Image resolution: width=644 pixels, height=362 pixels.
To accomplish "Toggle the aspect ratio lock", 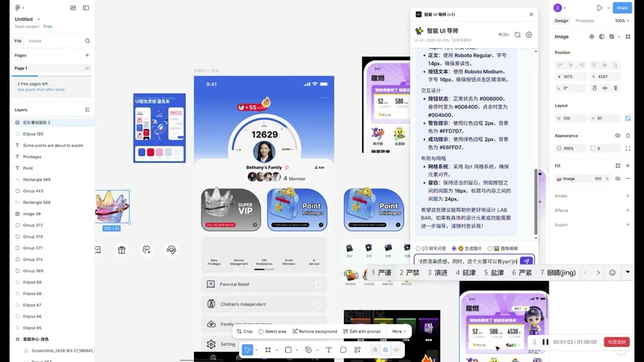I will coord(628,118).
